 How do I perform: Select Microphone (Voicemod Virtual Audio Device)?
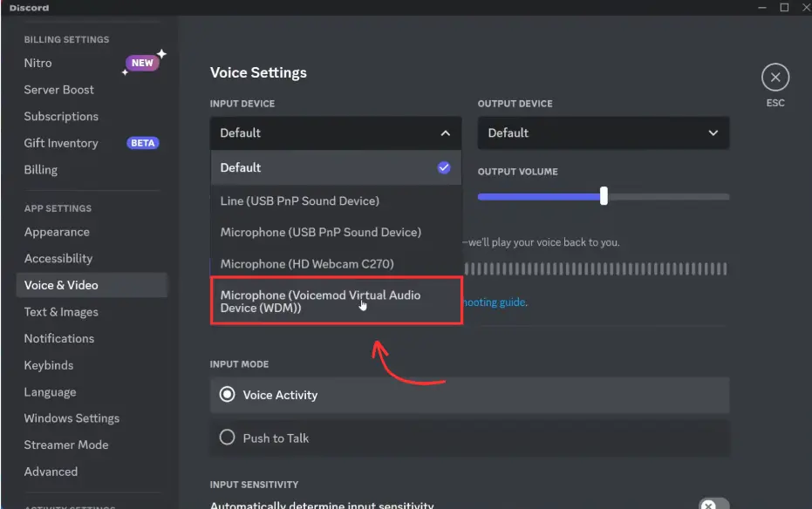[x=336, y=301]
